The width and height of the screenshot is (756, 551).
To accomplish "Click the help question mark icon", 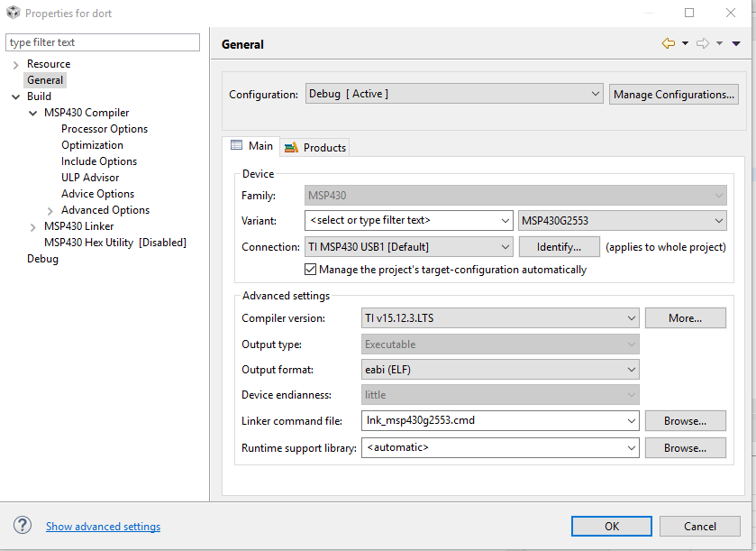I will [23, 526].
